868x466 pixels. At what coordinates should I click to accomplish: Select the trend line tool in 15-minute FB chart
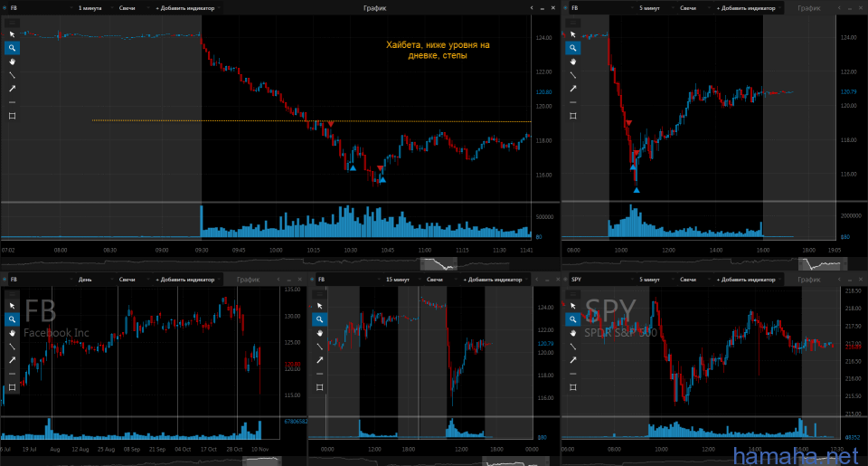coord(319,347)
